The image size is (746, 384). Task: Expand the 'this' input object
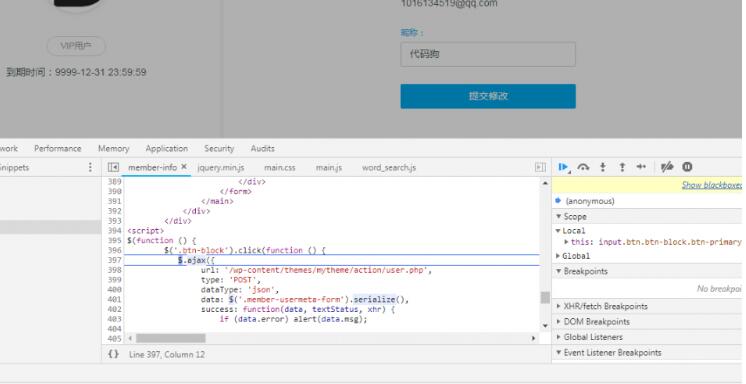566,242
